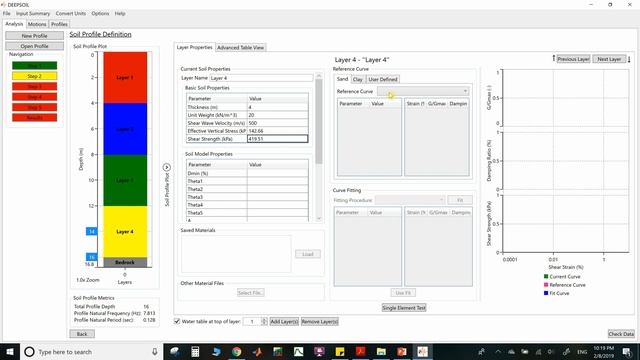
Task: Click the red Step 5 navigation button
Action: (x=35, y=107)
